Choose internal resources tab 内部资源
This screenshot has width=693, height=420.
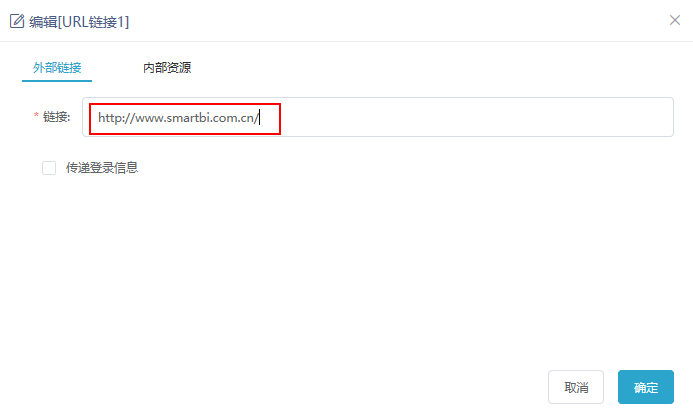[x=167, y=68]
